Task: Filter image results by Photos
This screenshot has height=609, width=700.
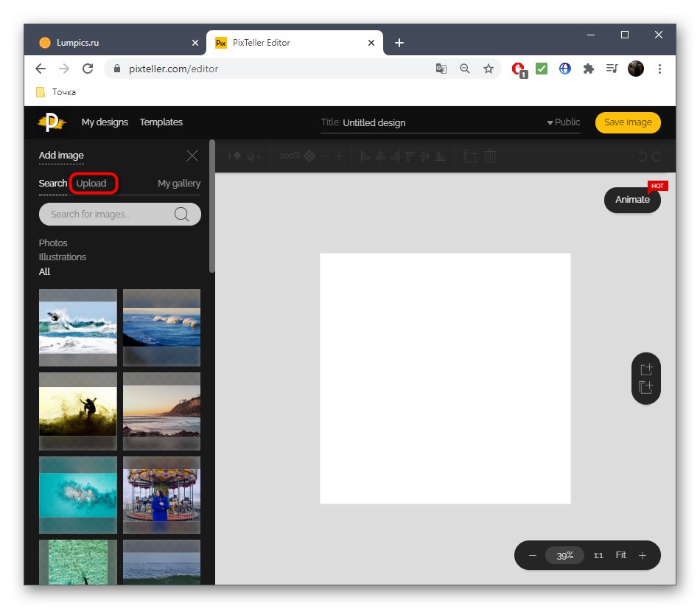Action: (x=53, y=243)
